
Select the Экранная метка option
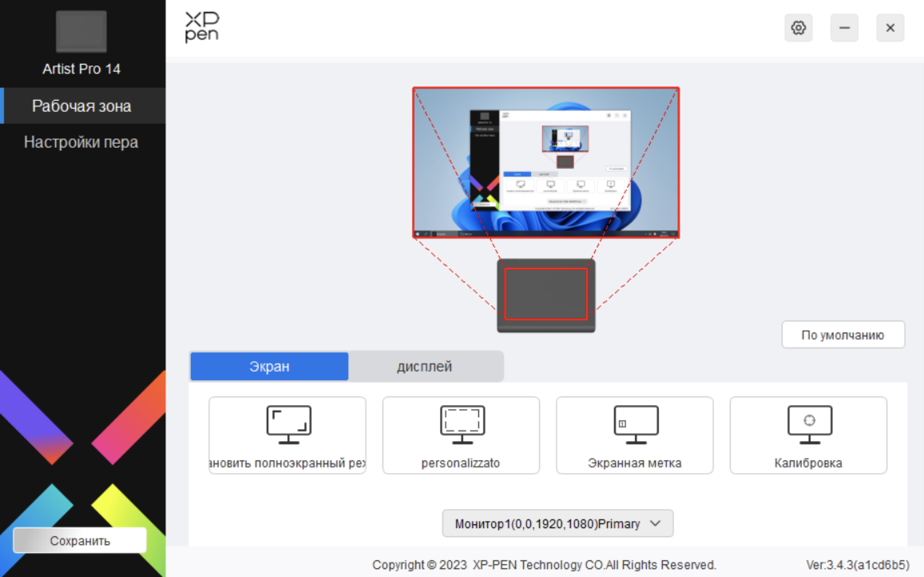635,435
